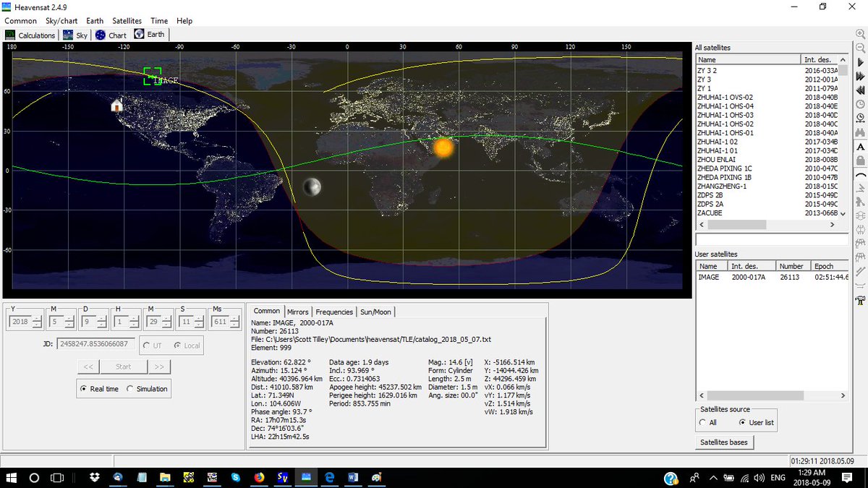This screenshot has width=868, height=488.
Task: Click the Start button
Action: [x=124, y=367]
